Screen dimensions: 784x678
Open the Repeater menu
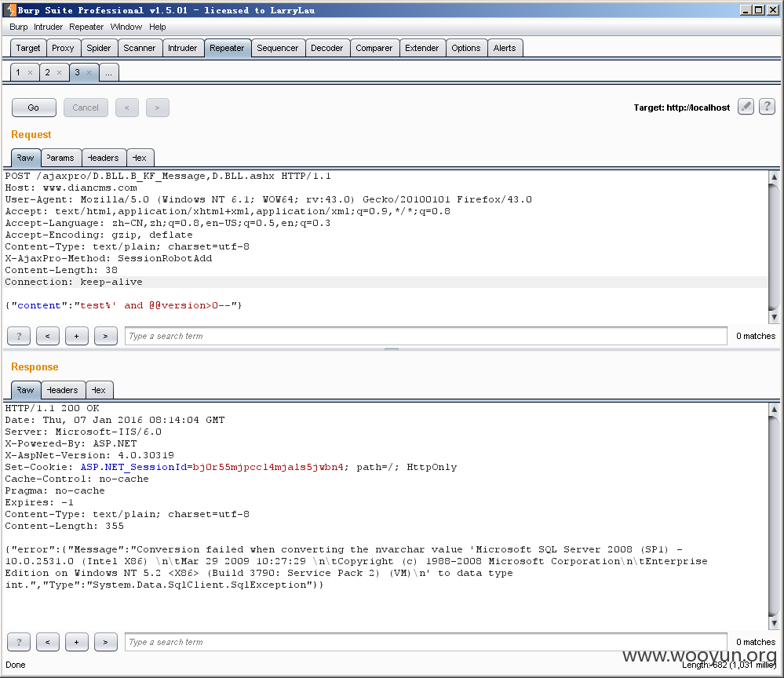pos(86,27)
